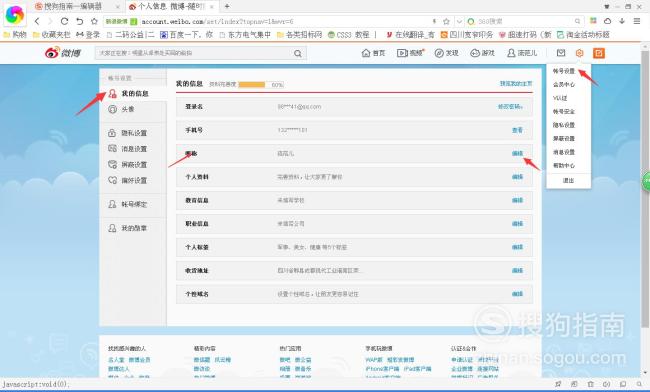Click the browser undo-close arrow icon
Image resolution: width=650 pixels, height=392 pixels.
click(80, 21)
